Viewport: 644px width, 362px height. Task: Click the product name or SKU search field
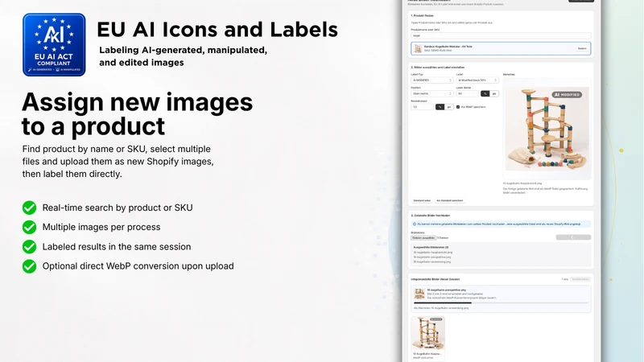click(x=501, y=35)
